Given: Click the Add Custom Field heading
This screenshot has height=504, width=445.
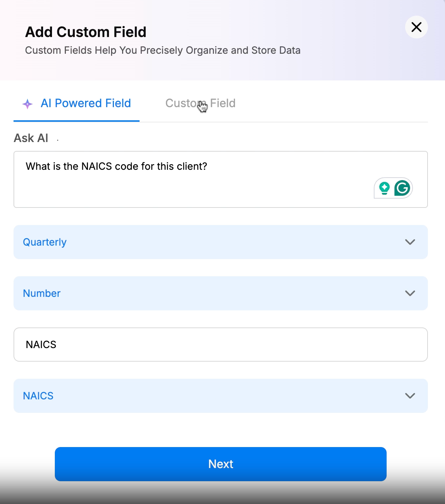Looking at the screenshot, I should click(x=86, y=32).
